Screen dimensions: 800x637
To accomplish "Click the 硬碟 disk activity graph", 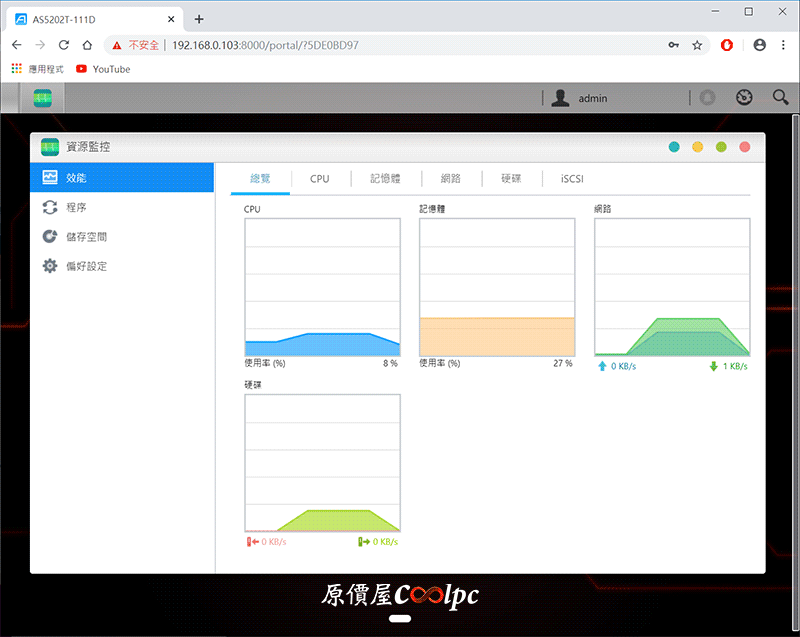I will click(x=322, y=463).
